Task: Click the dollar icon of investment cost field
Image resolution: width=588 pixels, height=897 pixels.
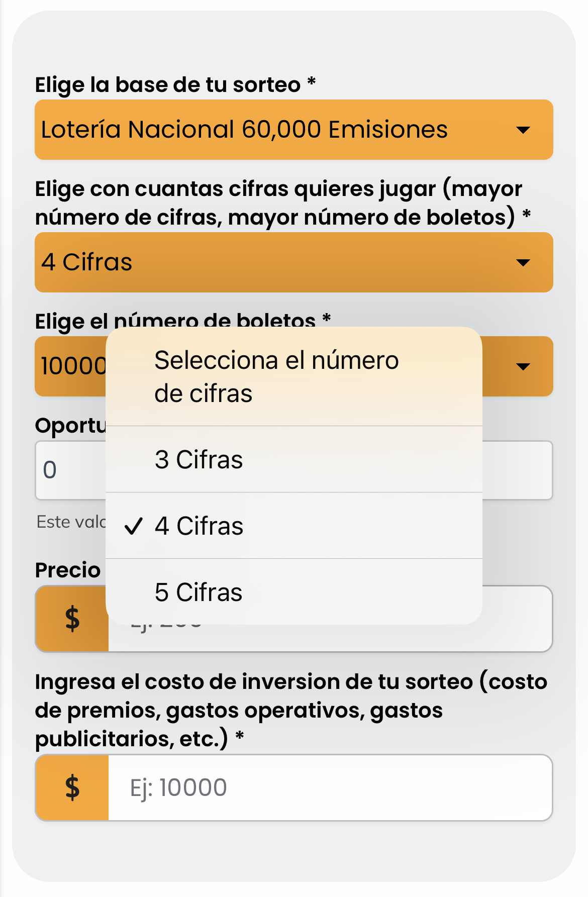Action: pyautogui.click(x=72, y=787)
